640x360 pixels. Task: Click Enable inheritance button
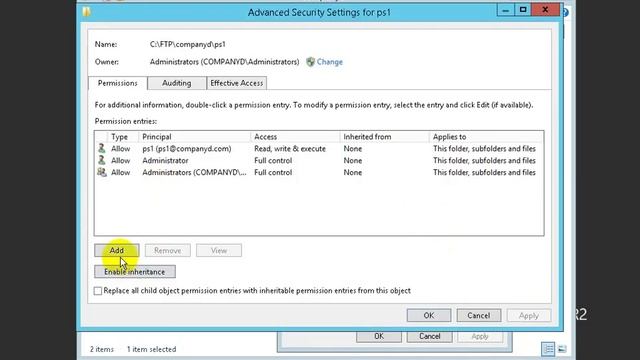pyautogui.click(x=135, y=272)
